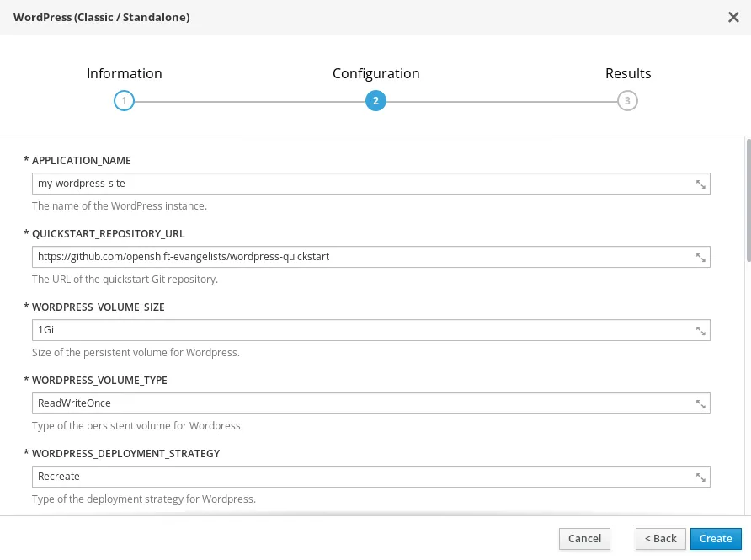This screenshot has width=751, height=560.
Task: Click the vertical scrollbar of the form
Action: point(748,202)
